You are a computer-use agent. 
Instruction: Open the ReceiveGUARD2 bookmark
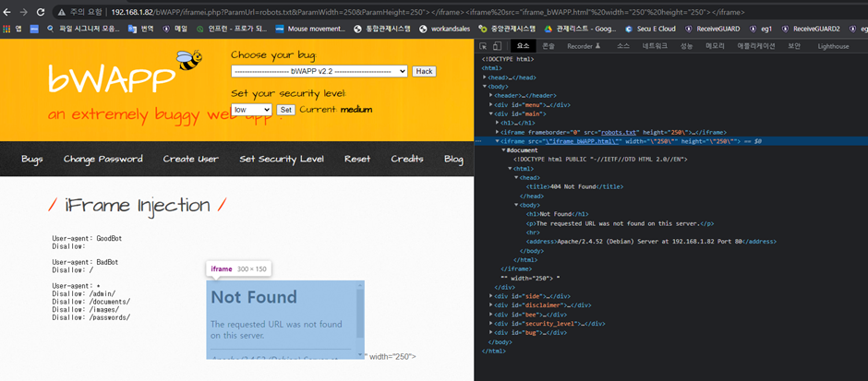(811, 29)
